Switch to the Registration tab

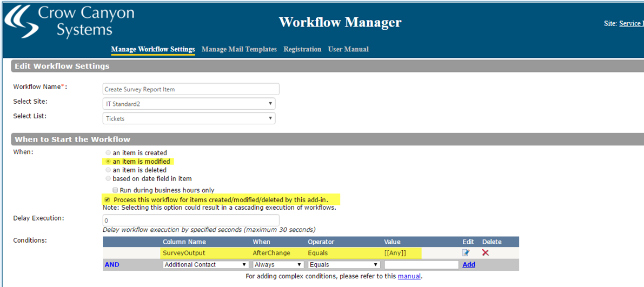coord(302,49)
